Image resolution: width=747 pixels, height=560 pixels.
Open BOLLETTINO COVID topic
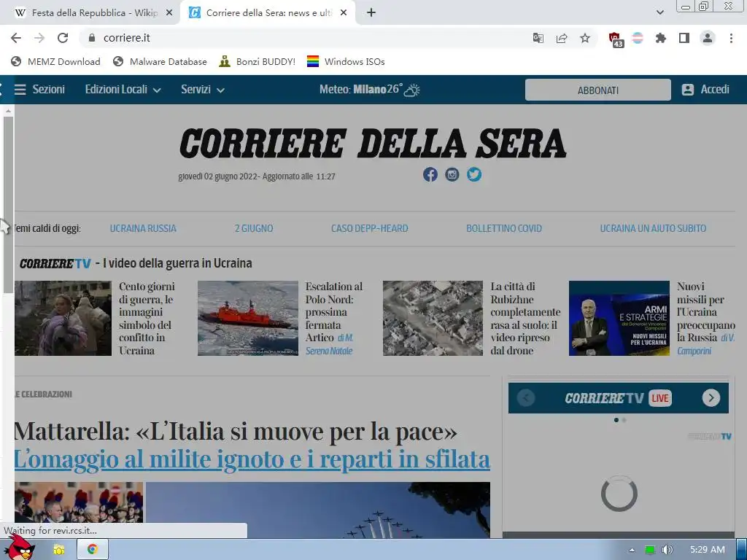504,228
